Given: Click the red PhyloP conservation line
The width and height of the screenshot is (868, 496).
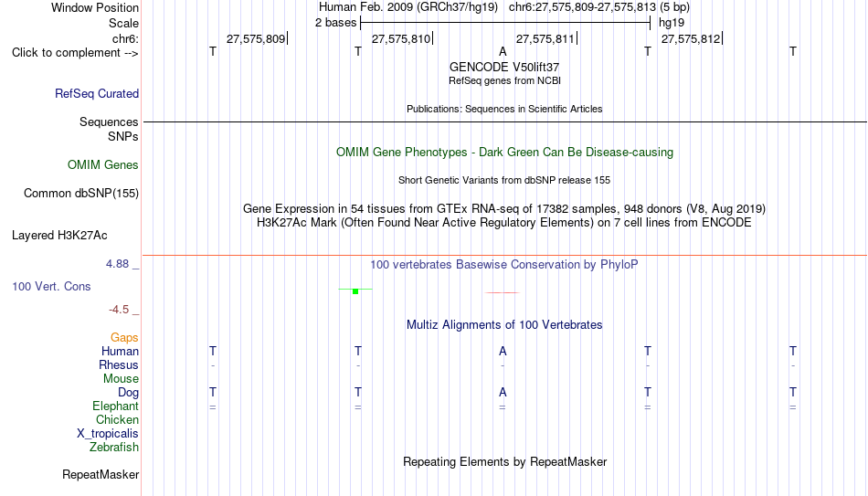Looking at the screenshot, I should (503, 292).
